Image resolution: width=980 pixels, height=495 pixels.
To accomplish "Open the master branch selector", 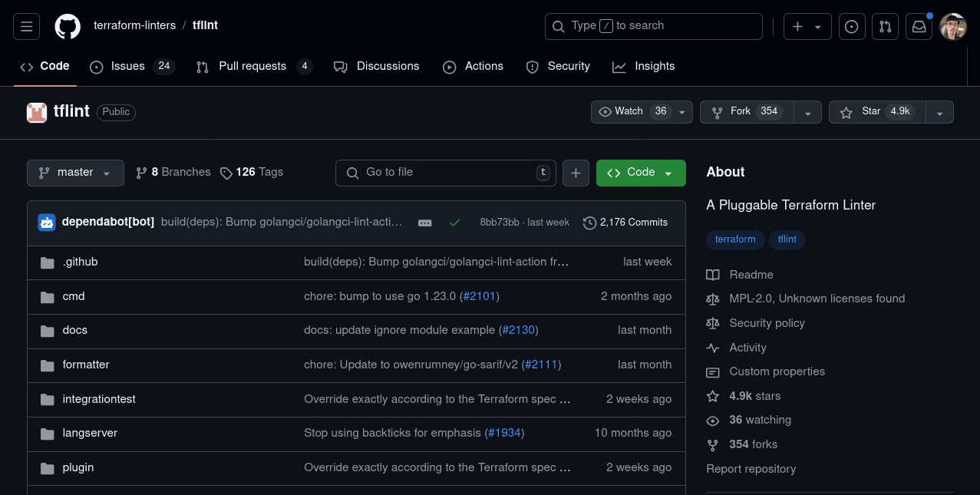I will pos(75,173).
